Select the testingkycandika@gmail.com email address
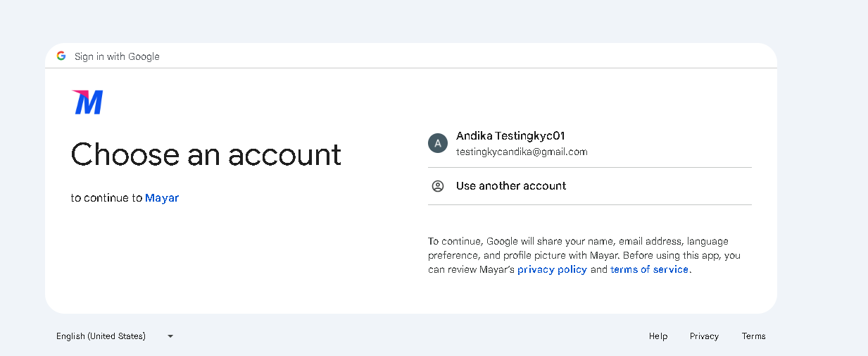Screen dimensions: 868x356 click(x=522, y=152)
